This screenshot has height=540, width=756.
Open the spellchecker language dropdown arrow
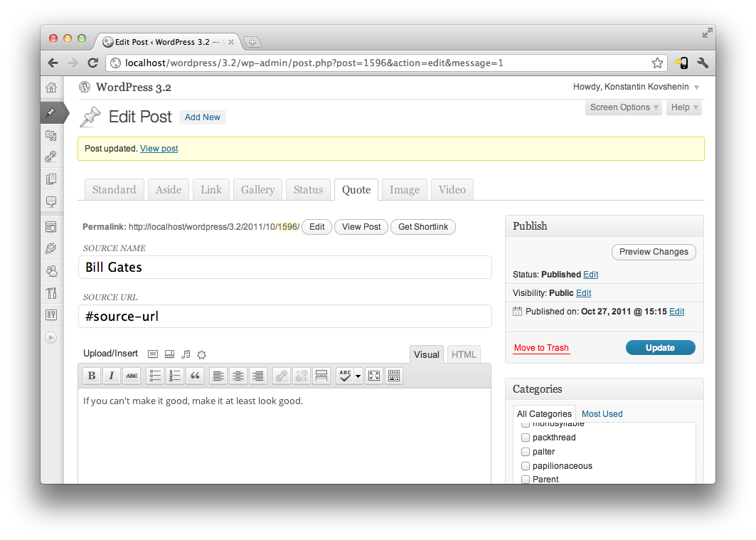tap(358, 376)
